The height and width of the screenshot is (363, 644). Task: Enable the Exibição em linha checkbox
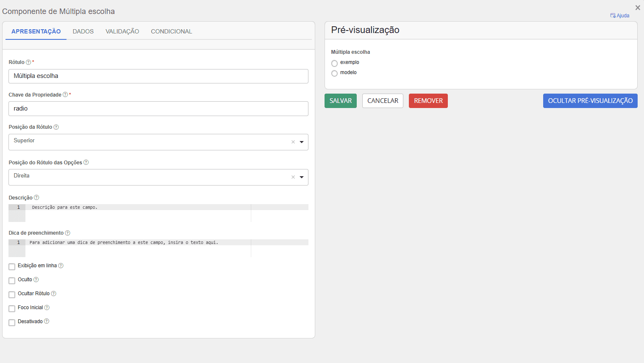pyautogui.click(x=12, y=266)
